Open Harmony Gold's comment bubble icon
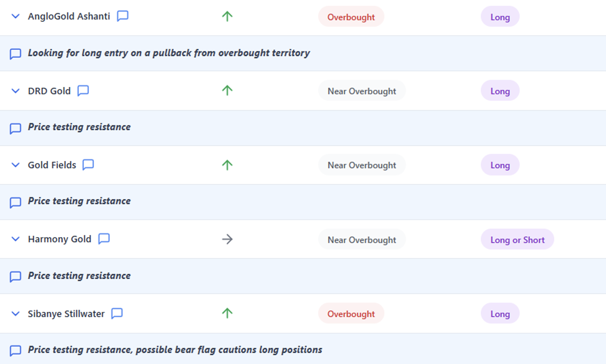 (104, 239)
